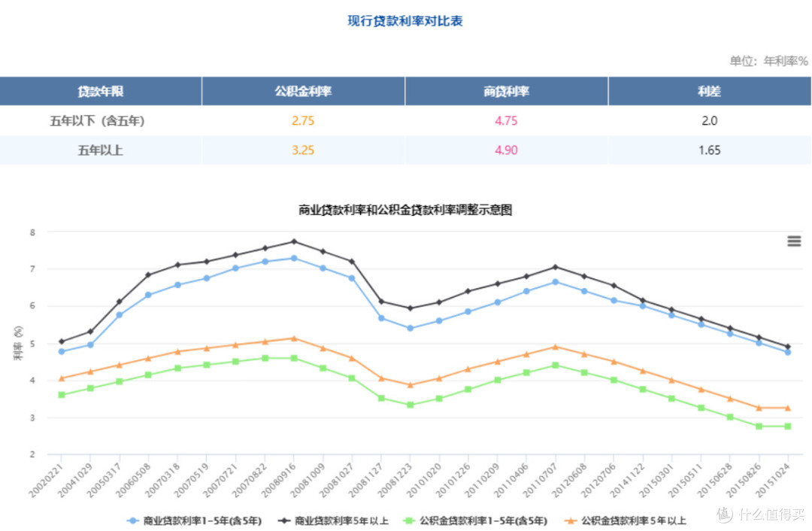The width and height of the screenshot is (812, 531).
Task: Click the 20141122 x-axis date label
Action: 627,481
